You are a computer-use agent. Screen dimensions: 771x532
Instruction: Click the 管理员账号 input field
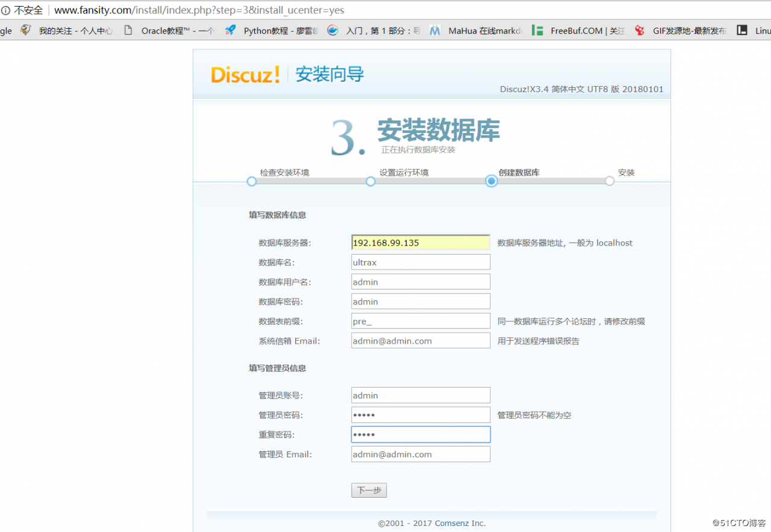[420, 395]
